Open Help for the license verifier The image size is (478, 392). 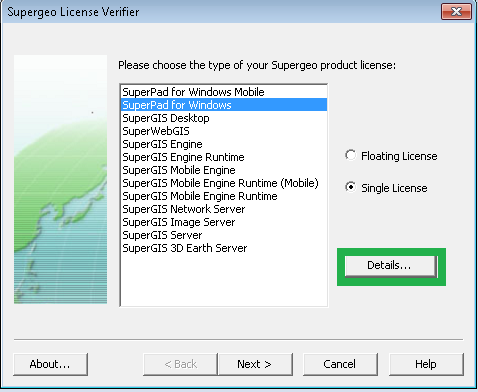click(426, 364)
